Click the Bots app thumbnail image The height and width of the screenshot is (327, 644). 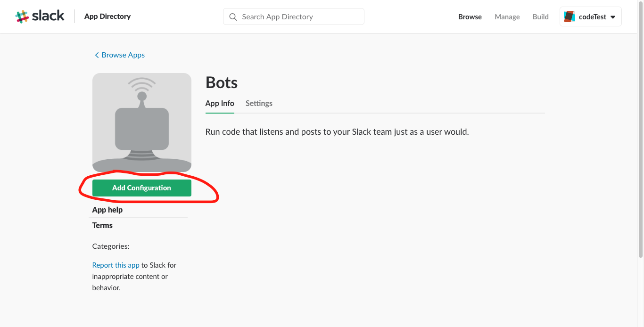(x=142, y=123)
